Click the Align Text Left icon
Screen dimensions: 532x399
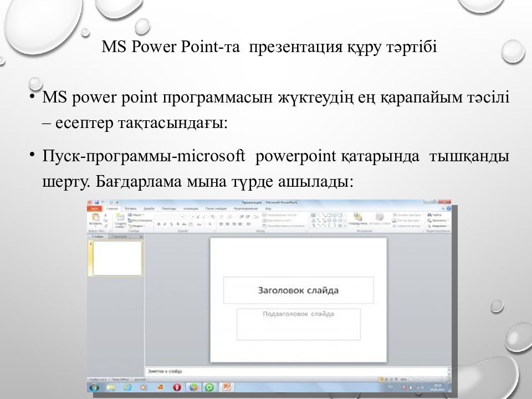click(221, 224)
